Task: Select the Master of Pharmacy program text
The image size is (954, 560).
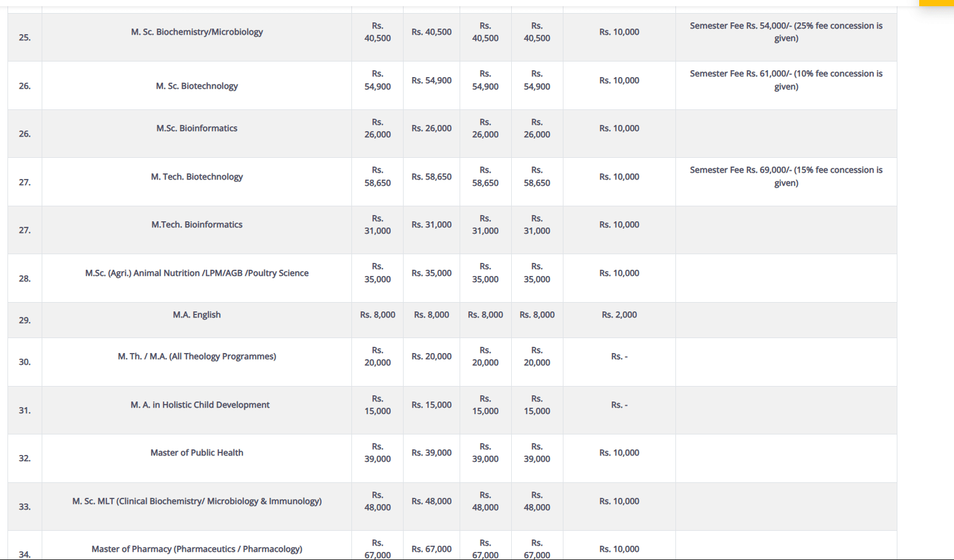Action: (x=197, y=549)
